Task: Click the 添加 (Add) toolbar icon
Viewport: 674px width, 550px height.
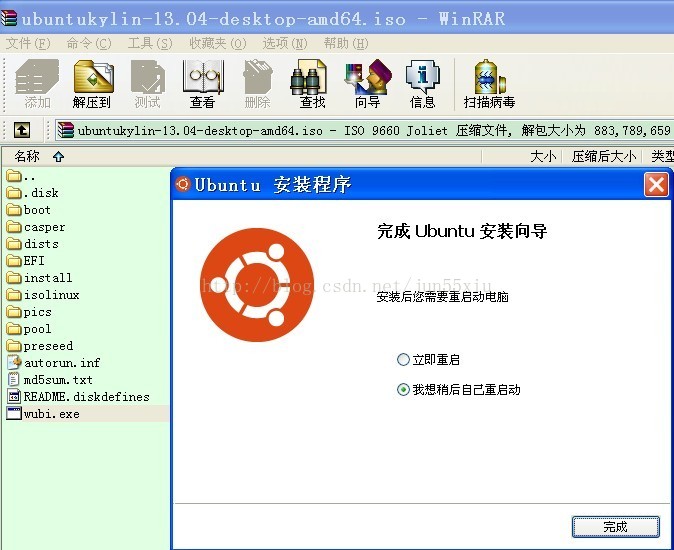Action: tap(37, 84)
